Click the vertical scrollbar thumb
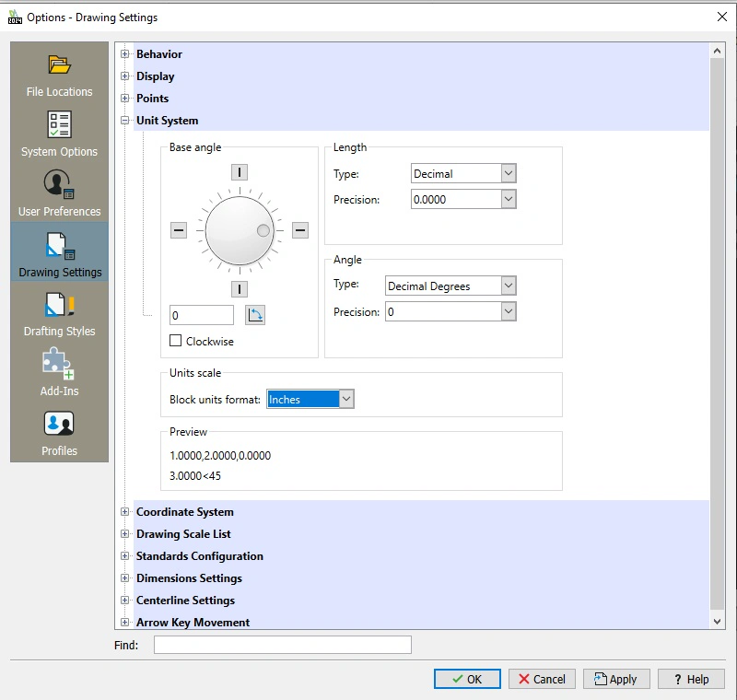The height and width of the screenshot is (700, 737). tap(718, 333)
